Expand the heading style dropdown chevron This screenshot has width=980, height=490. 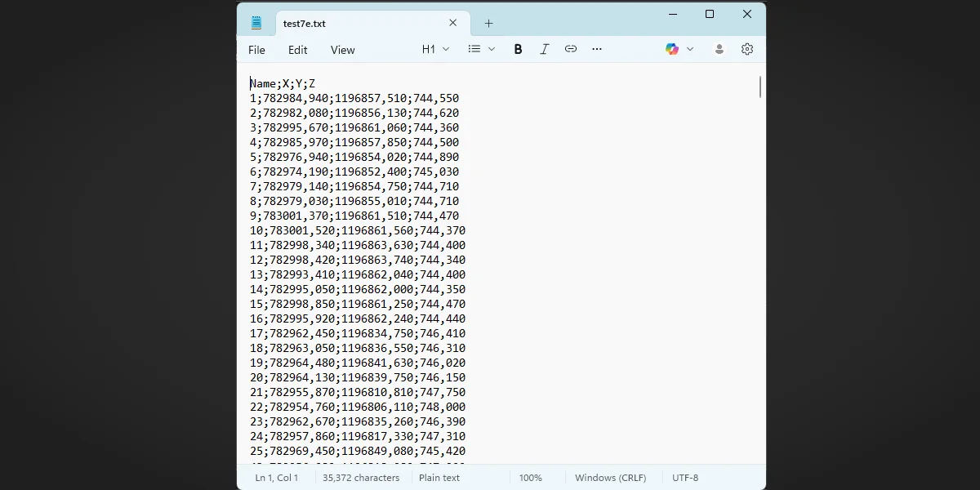coord(445,49)
